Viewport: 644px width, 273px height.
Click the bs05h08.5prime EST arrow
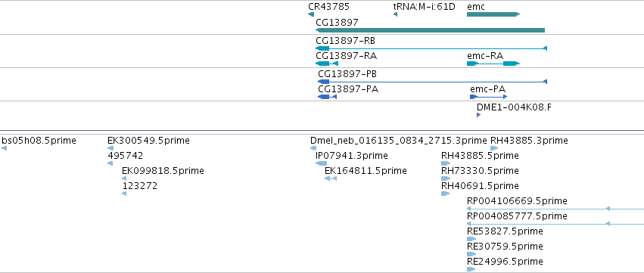4,148
